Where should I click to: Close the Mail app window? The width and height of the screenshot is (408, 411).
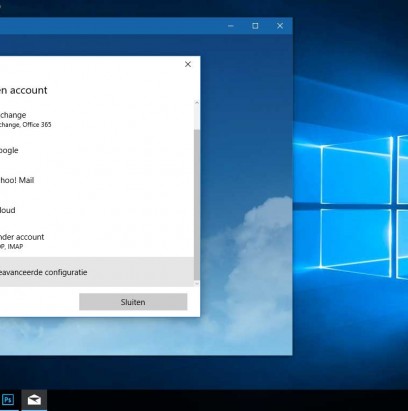coord(280,26)
